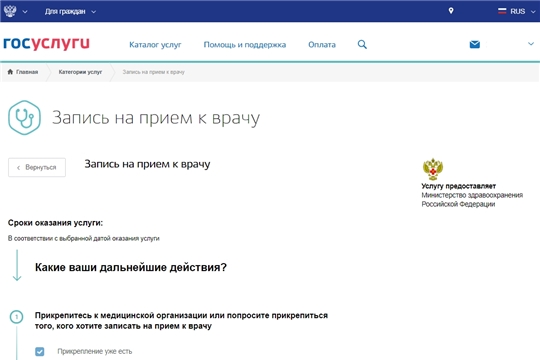Screen dimensions: 540x360
Task: Go to "Главная" breadcrumb
Action: (x=27, y=72)
